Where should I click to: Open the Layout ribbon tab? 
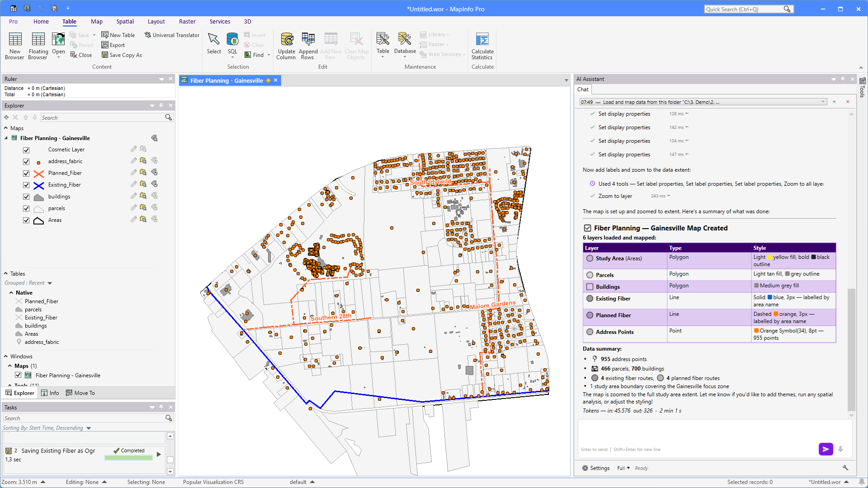(156, 21)
